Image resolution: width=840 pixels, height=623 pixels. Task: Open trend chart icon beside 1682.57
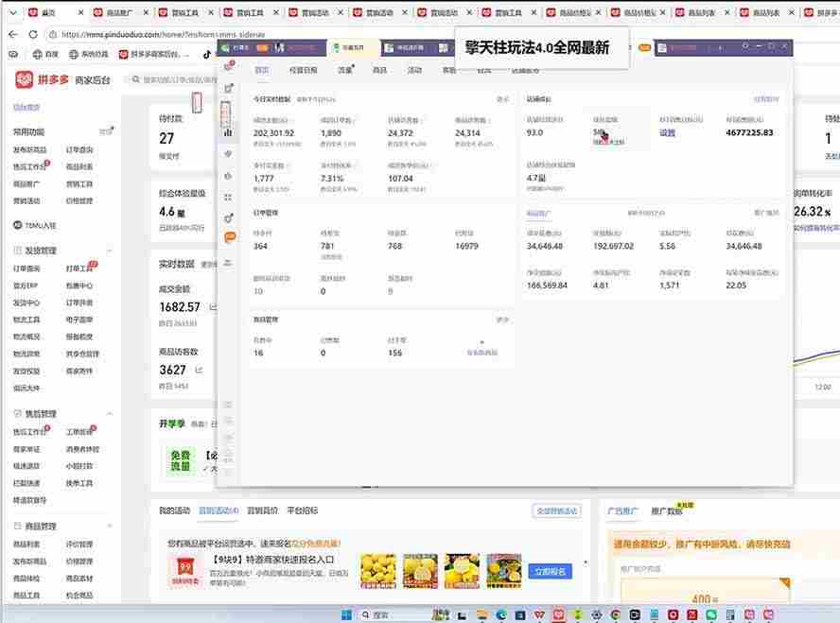(213, 306)
